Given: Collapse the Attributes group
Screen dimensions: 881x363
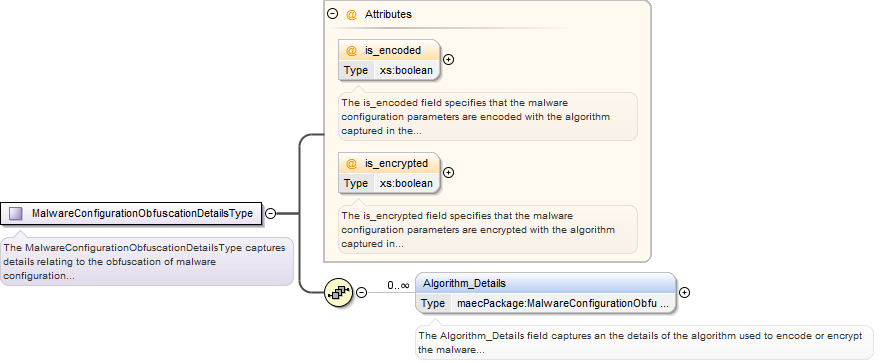Looking at the screenshot, I should pyautogui.click(x=333, y=14).
